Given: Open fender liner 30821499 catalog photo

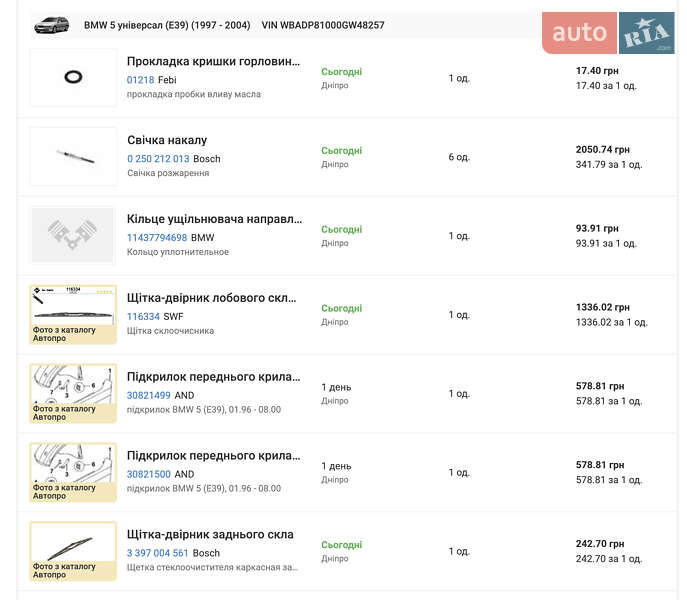Looking at the screenshot, I should click(73, 393).
